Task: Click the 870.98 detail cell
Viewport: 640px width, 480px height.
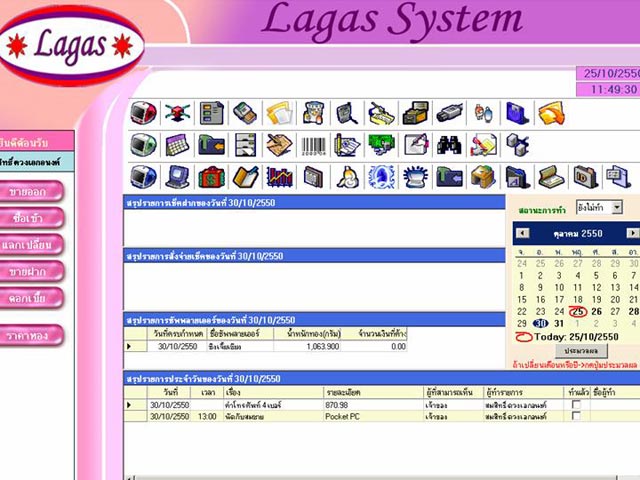Action: point(373,405)
